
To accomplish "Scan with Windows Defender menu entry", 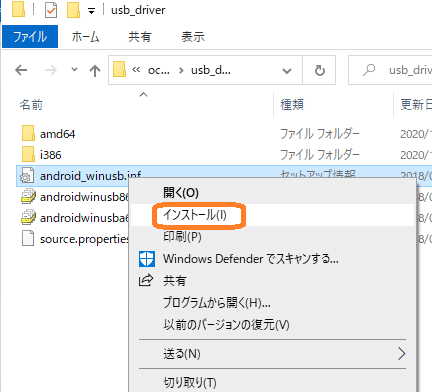I will [273, 259].
